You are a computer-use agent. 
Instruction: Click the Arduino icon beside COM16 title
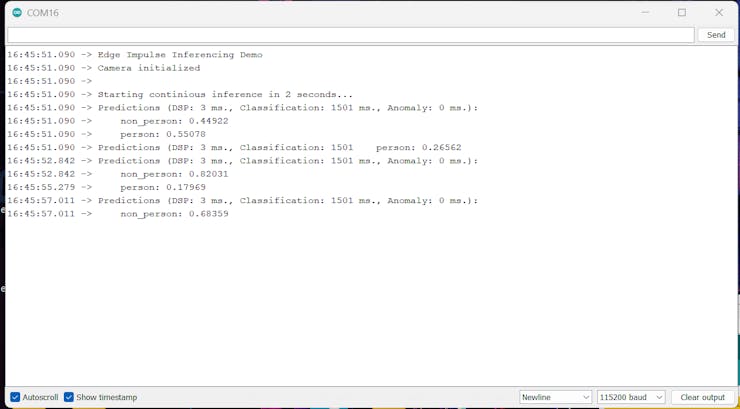click(17, 13)
